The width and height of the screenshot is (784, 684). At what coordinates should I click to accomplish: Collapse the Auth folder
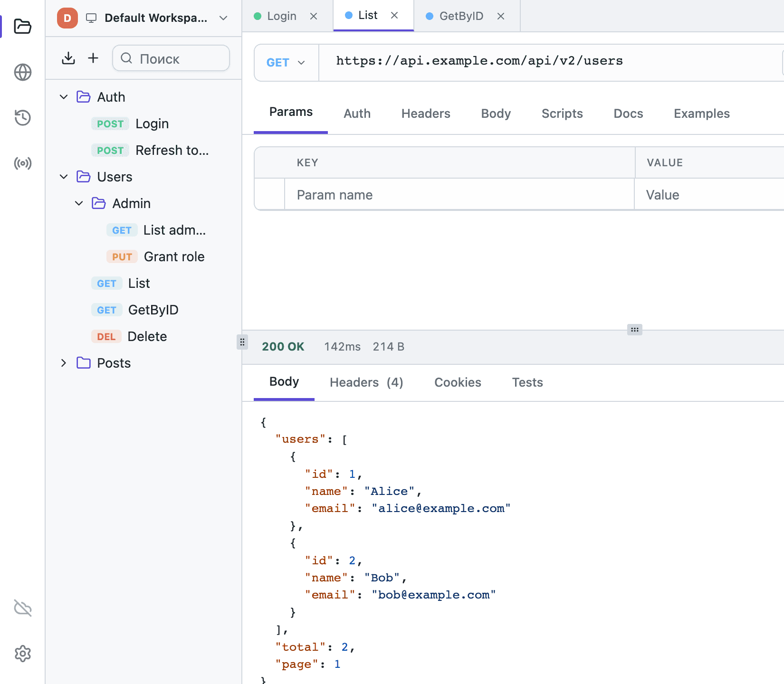64,97
